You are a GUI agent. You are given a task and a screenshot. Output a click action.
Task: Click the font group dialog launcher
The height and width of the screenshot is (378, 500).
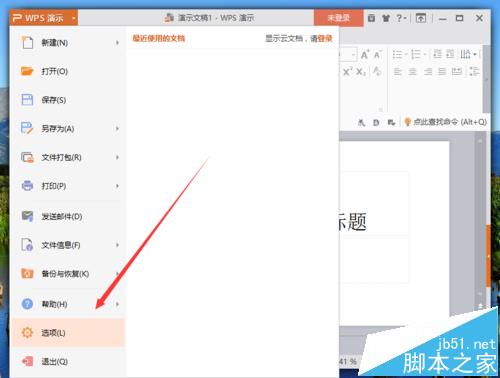[380, 109]
